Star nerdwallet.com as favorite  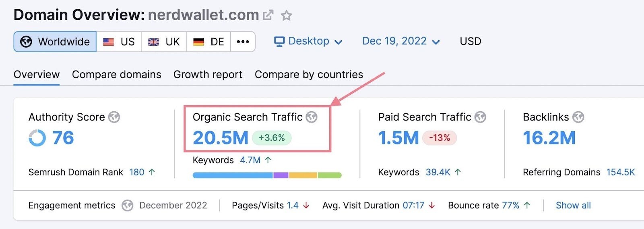tap(286, 16)
